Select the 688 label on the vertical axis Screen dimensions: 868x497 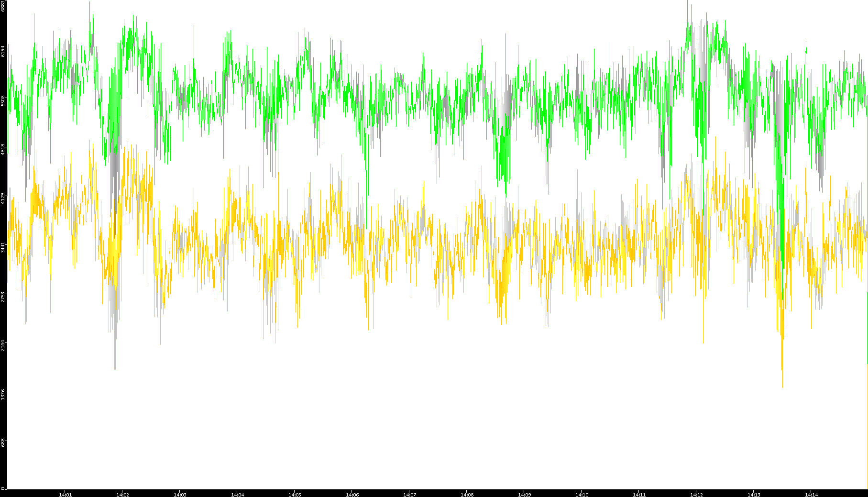click(x=3, y=443)
